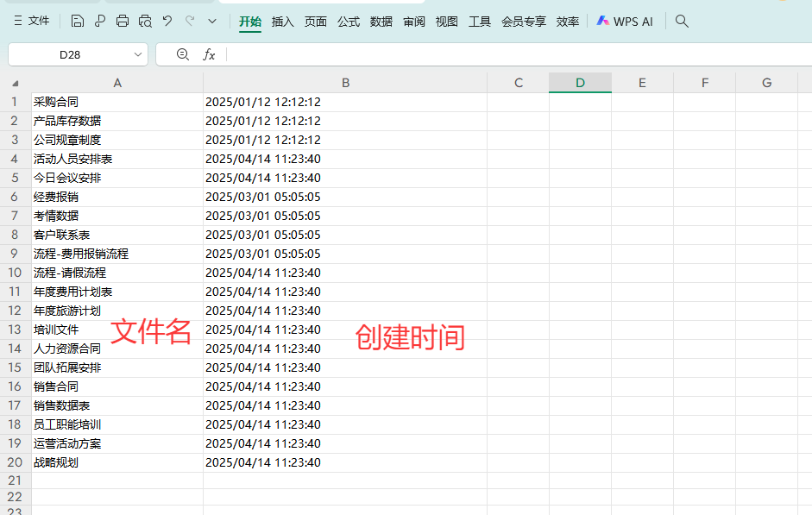This screenshot has width=812, height=515.
Task: Open WPS AI assistant
Action: [625, 22]
